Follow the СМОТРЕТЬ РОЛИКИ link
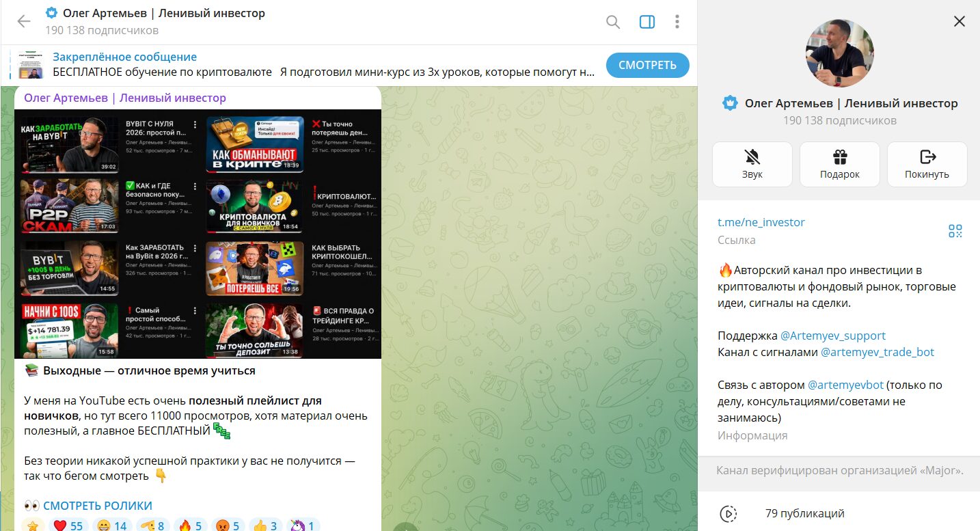 [98, 506]
